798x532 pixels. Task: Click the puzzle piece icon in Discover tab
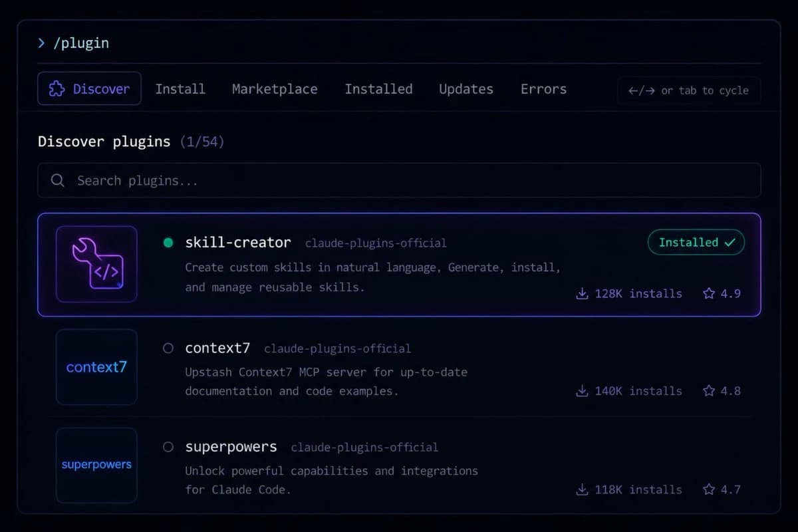pos(57,89)
